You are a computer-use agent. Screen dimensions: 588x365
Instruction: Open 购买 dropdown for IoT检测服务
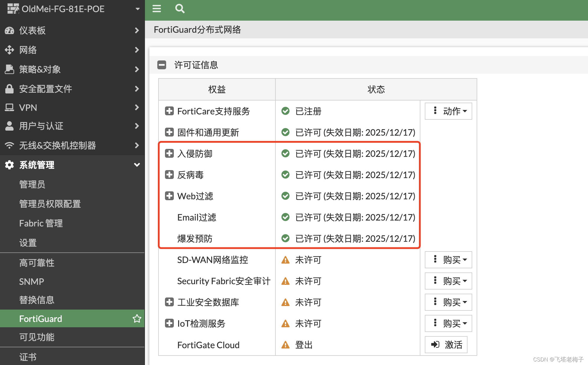(x=448, y=323)
